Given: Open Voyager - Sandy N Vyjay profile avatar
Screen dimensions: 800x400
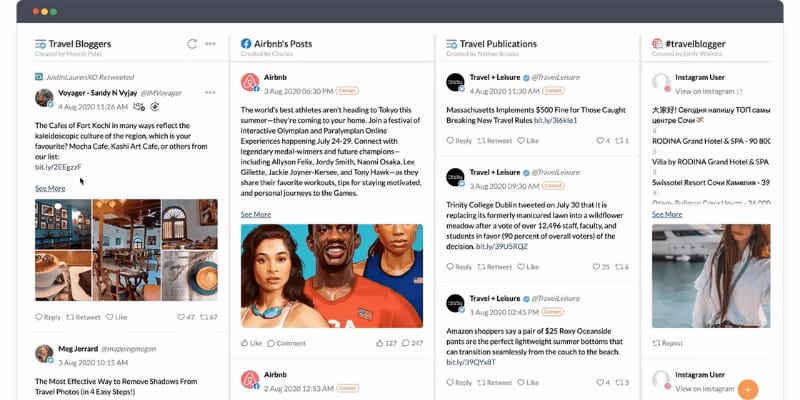Looking at the screenshot, I should (44, 97).
